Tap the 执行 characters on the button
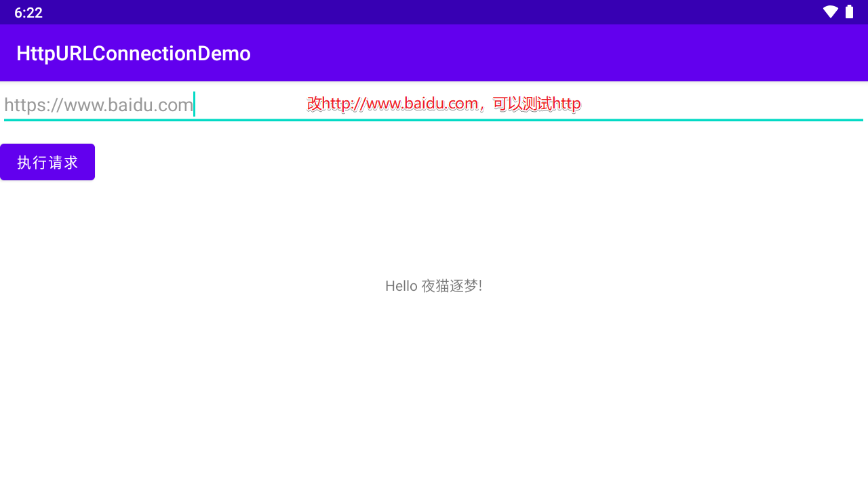Image resolution: width=868 pixels, height=488 pixels. [32, 162]
